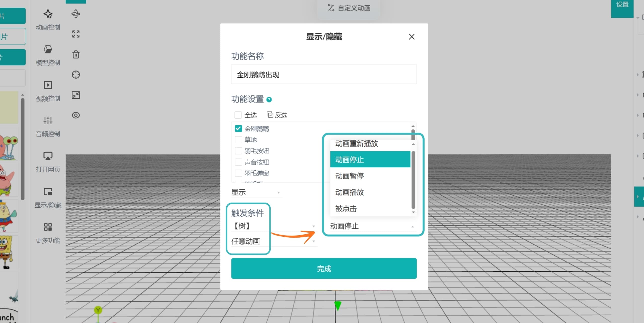Check the 羽毛弹窗 checkbox
644x323 pixels.
click(x=238, y=173)
